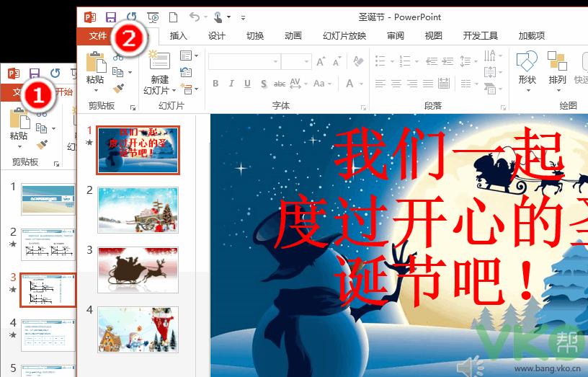The image size is (588, 377).
Task: Create new blank document icon in quick access toolbar
Action: pos(173,17)
